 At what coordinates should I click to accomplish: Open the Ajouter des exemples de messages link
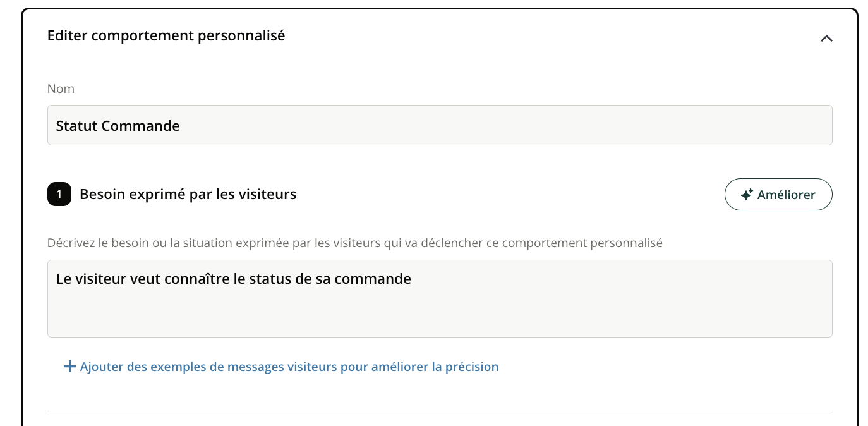point(289,367)
